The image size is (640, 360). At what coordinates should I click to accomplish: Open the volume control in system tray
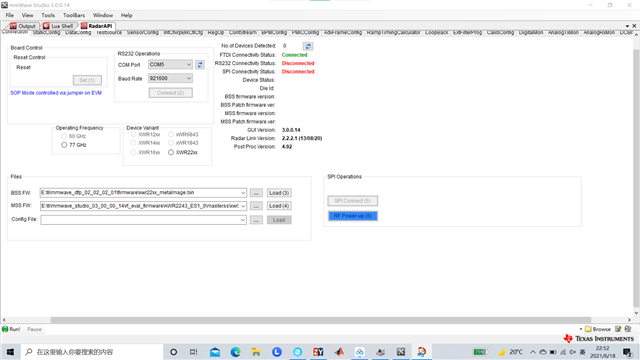572,352
